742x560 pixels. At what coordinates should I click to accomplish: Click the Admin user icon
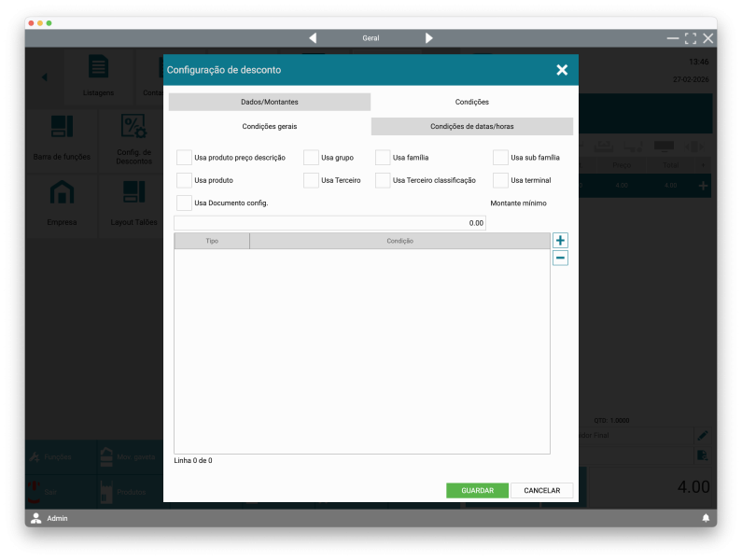click(x=36, y=518)
